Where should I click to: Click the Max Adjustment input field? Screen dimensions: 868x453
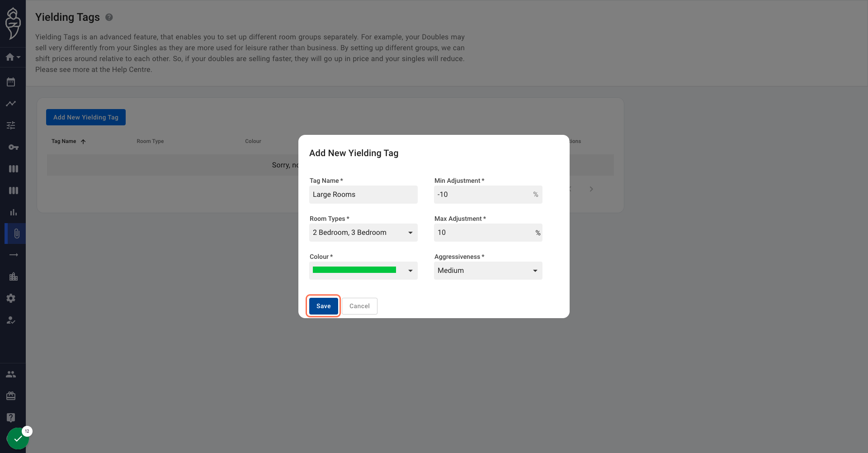(488, 233)
